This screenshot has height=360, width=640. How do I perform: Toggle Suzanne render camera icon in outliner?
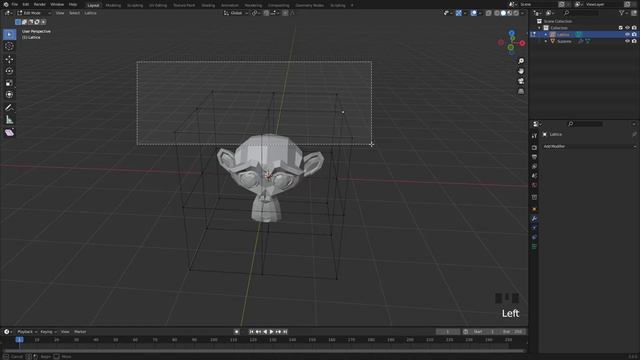pos(634,41)
